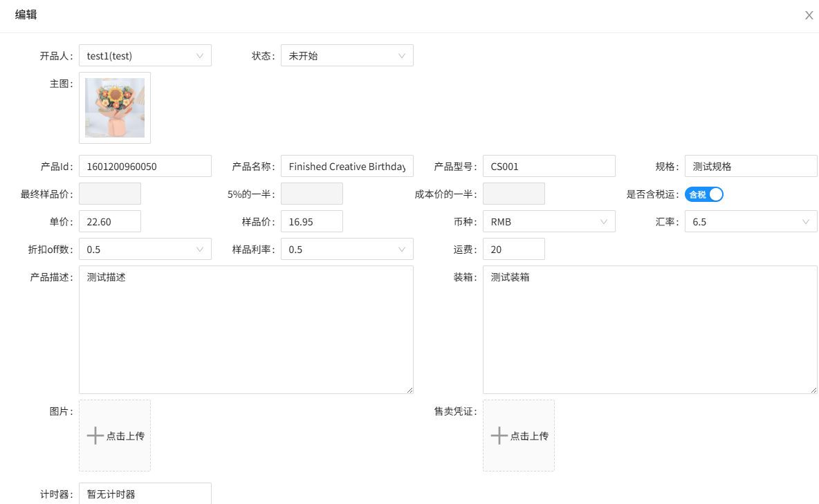The height and width of the screenshot is (504, 819).
Task: Click the 计时器 field showing 暂无计时器
Action: click(x=145, y=494)
